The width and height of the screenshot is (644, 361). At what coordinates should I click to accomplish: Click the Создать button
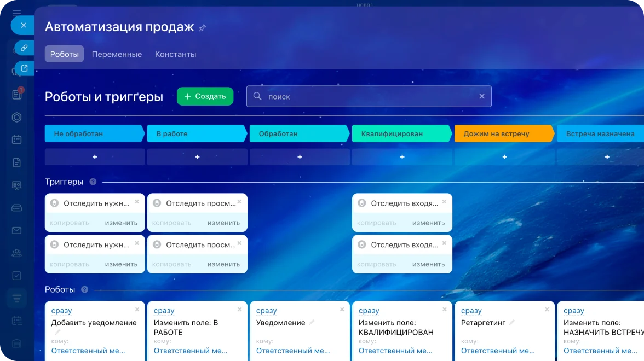point(205,96)
